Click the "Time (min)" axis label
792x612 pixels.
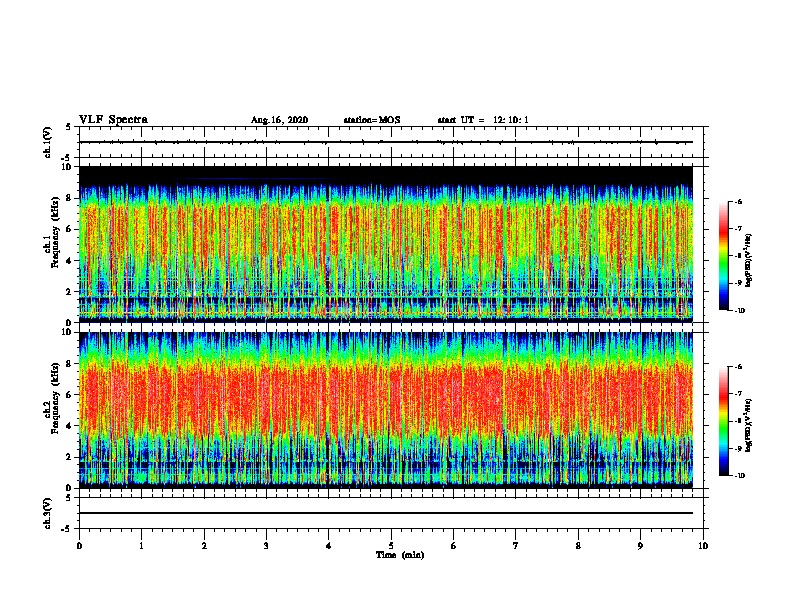[400, 555]
